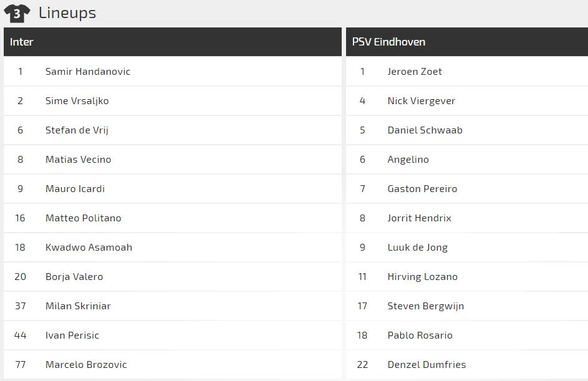Click Steven Bergwijn's name

(426, 306)
